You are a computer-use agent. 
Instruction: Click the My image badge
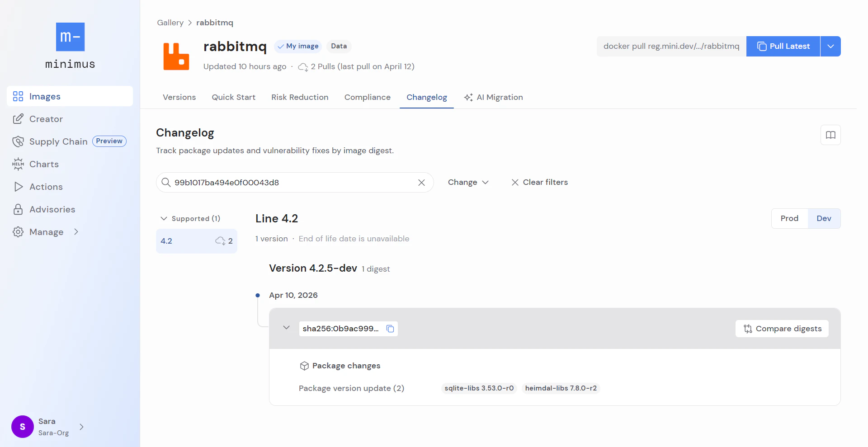(298, 46)
